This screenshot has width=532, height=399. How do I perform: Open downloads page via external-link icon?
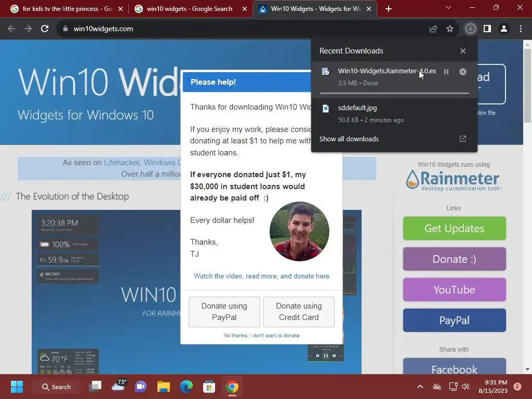[463, 139]
